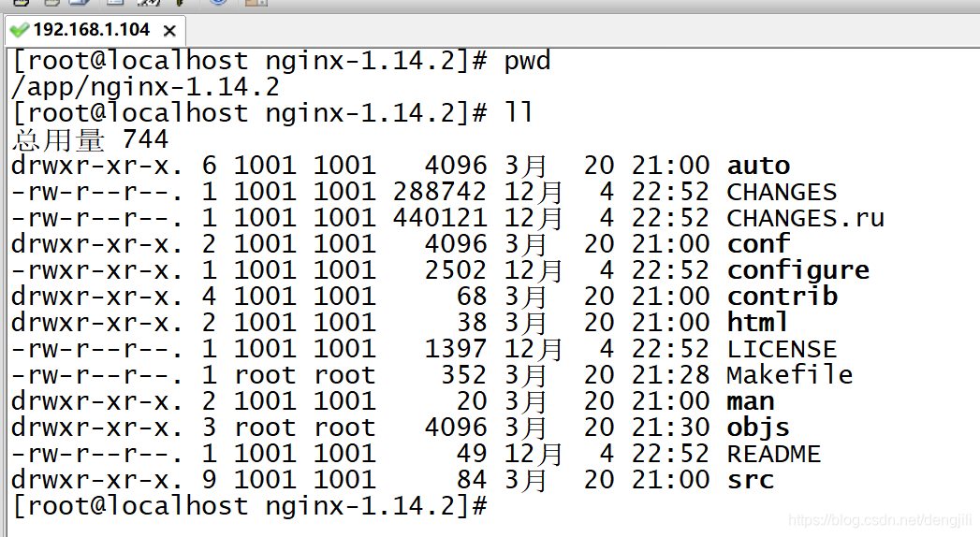Click the README file name
This screenshot has width=980, height=537.
pos(774,455)
